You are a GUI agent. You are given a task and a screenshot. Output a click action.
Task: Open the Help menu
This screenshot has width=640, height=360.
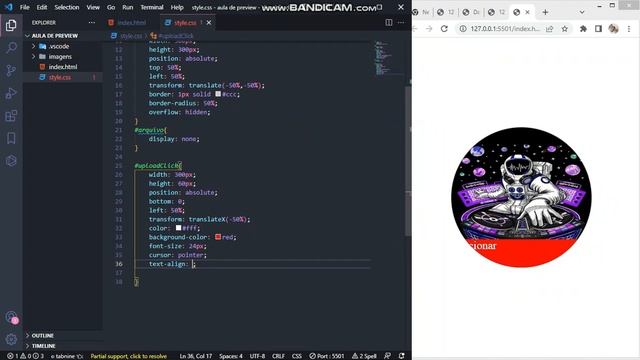click(x=177, y=7)
